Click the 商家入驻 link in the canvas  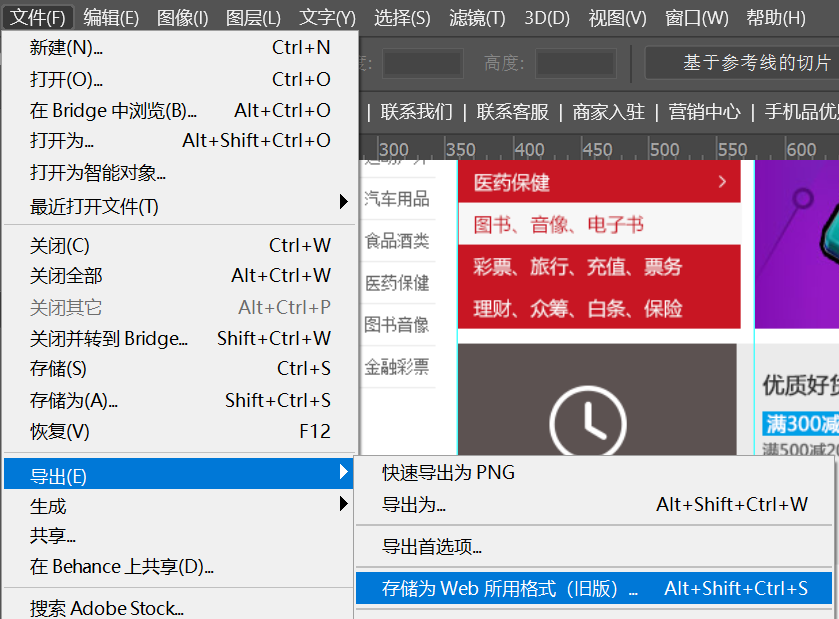(608, 112)
